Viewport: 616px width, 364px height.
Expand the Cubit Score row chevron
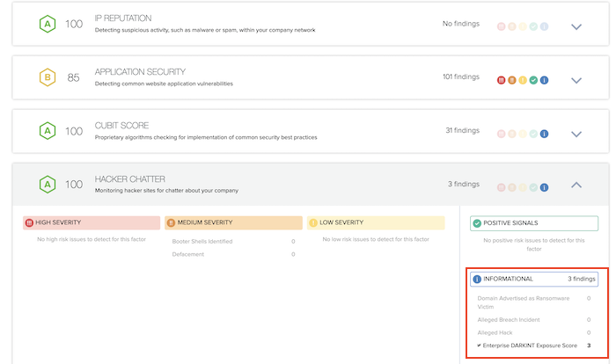coord(576,134)
